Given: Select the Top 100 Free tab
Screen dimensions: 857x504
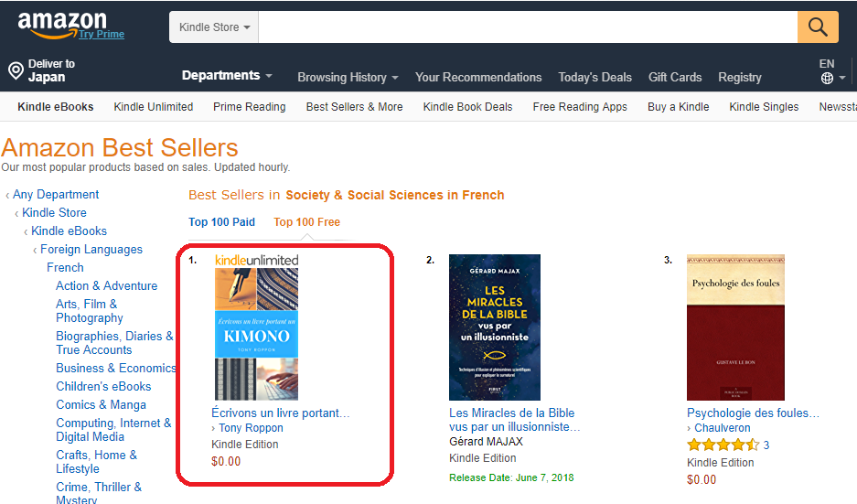Looking at the screenshot, I should (x=306, y=222).
